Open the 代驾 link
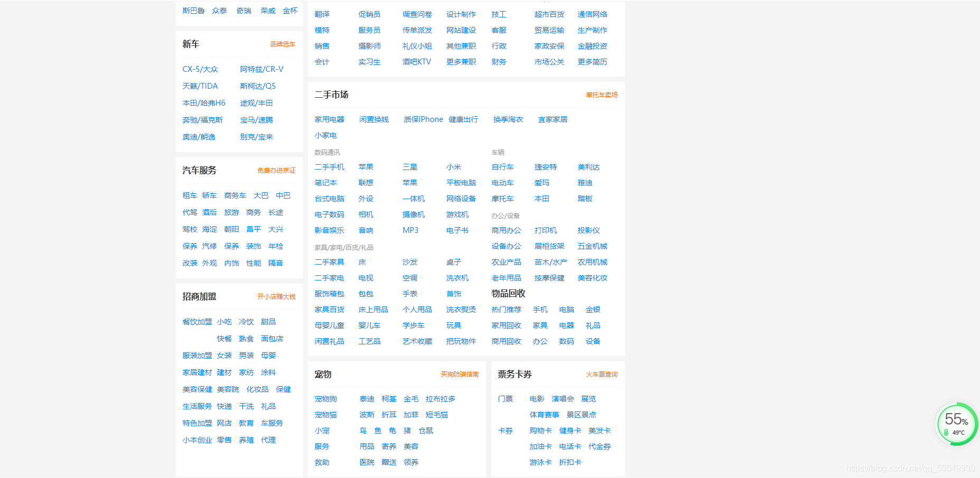Viewport: 980px width, 478px height. coord(190,212)
